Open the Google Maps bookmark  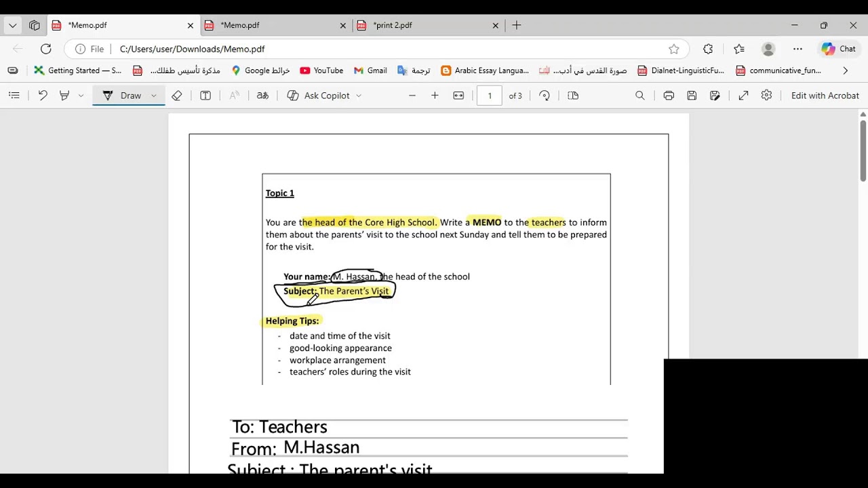point(260,70)
